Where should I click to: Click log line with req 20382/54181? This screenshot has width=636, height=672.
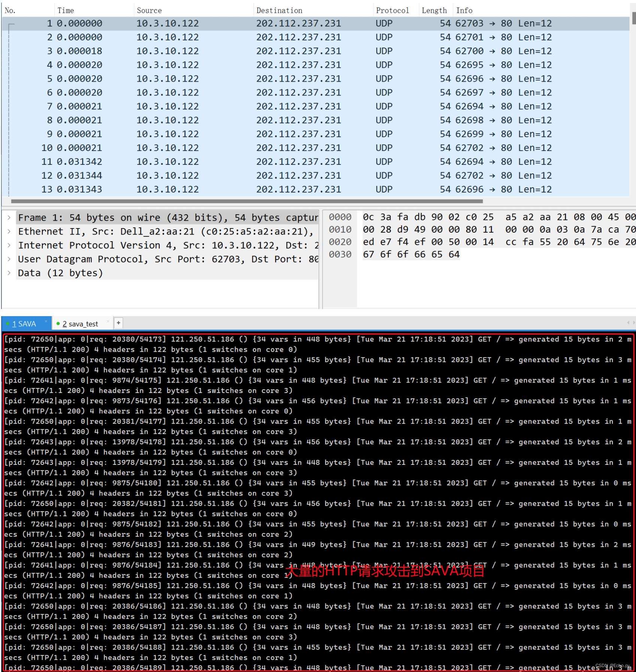coord(318,509)
